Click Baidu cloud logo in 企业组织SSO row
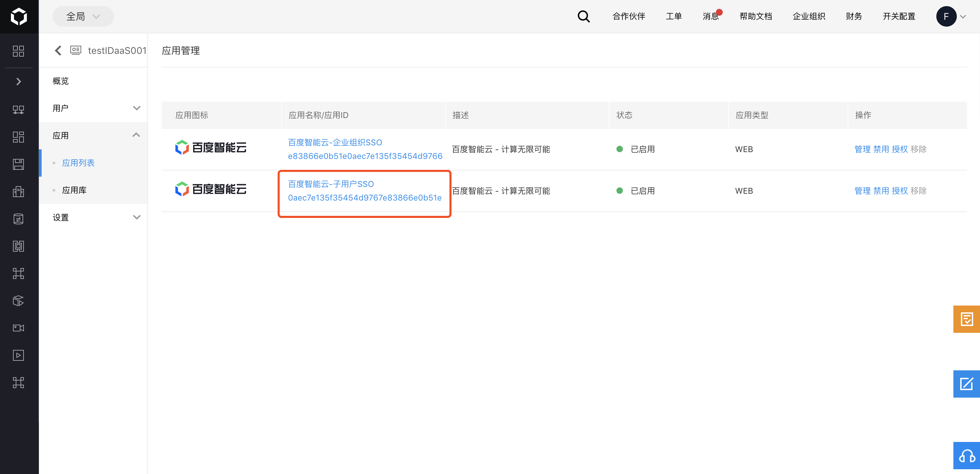The image size is (980, 474). click(211, 147)
